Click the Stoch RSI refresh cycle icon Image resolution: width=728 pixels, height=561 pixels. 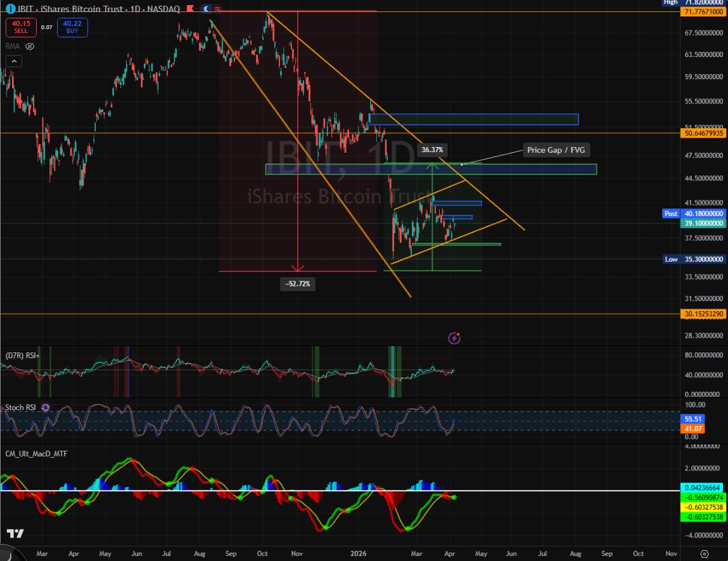click(46, 408)
